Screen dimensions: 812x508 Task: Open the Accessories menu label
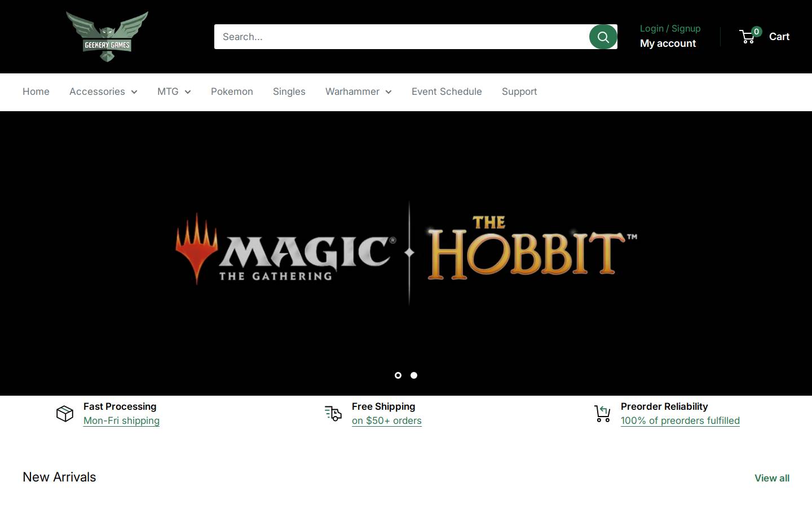point(97,91)
